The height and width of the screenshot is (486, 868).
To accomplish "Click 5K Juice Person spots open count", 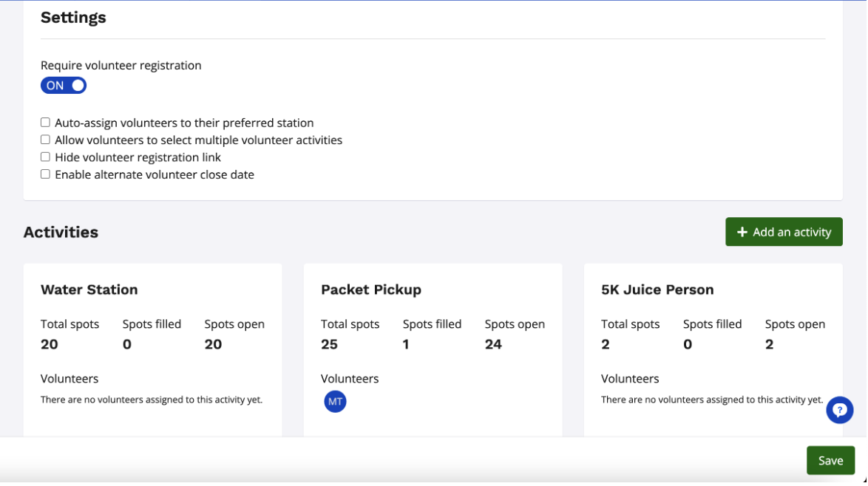I will pos(769,344).
